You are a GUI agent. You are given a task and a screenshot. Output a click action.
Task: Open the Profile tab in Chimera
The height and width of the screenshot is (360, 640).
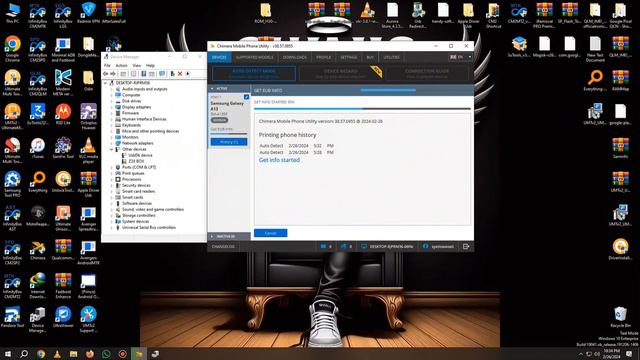324,57
